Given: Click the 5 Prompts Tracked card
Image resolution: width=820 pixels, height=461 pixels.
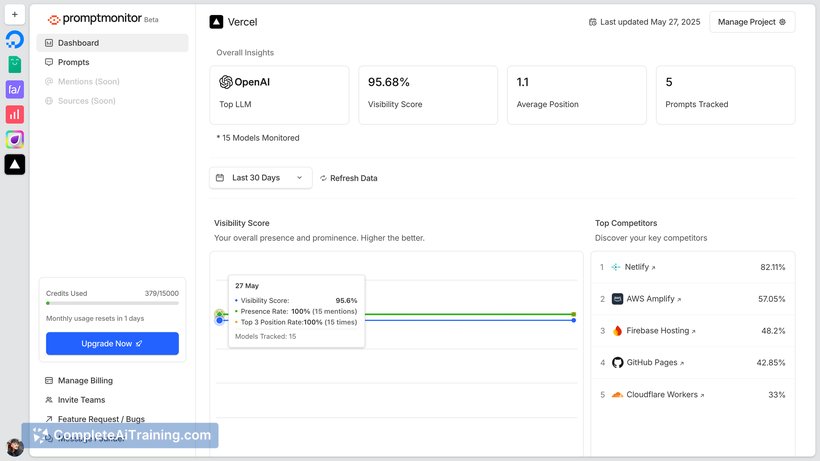Looking at the screenshot, I should tap(725, 95).
